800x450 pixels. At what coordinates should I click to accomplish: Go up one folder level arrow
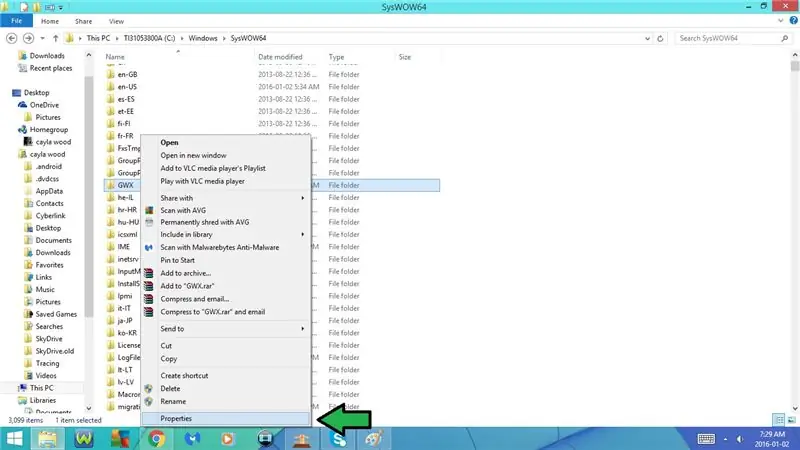click(x=55, y=38)
